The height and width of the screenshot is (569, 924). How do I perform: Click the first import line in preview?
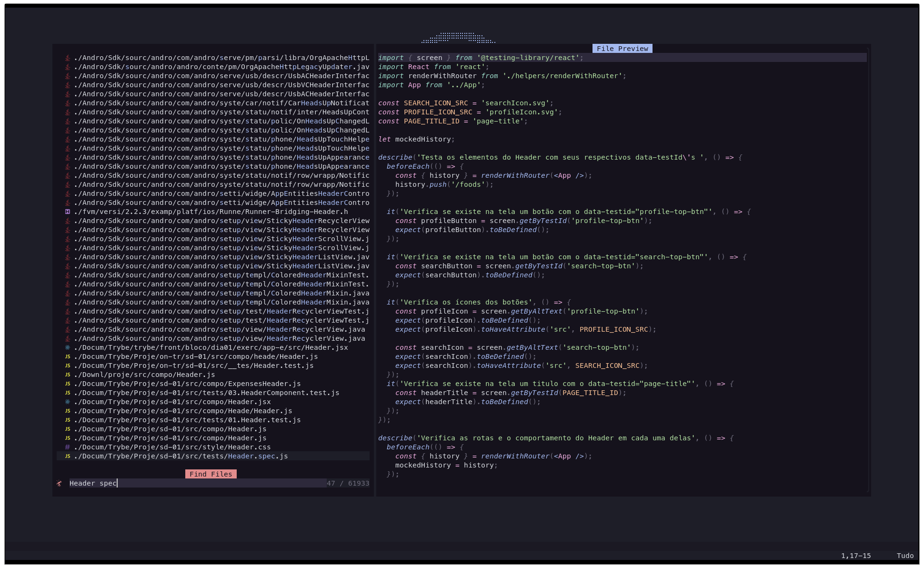point(480,58)
